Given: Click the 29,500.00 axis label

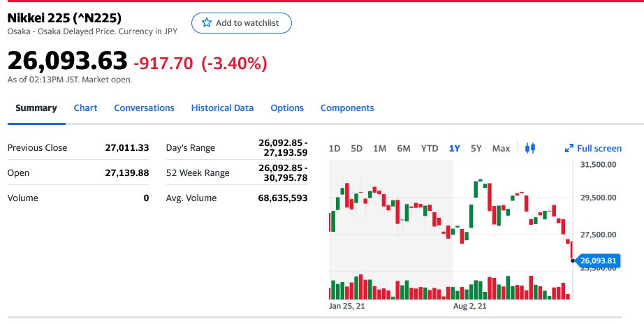Looking at the screenshot, I should coord(598,198).
